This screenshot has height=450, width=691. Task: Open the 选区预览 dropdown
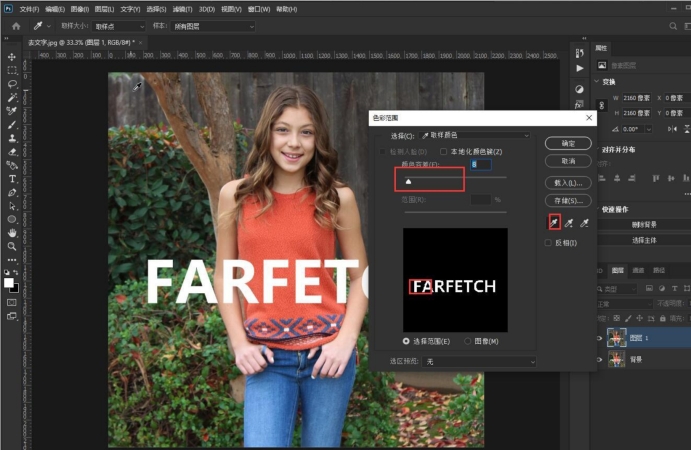tap(479, 362)
